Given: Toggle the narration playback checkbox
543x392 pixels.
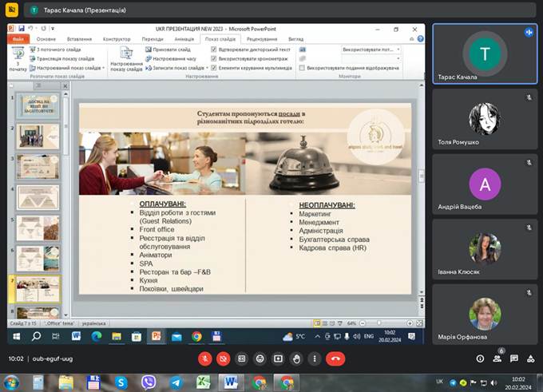Looking at the screenshot, I should [212, 49].
